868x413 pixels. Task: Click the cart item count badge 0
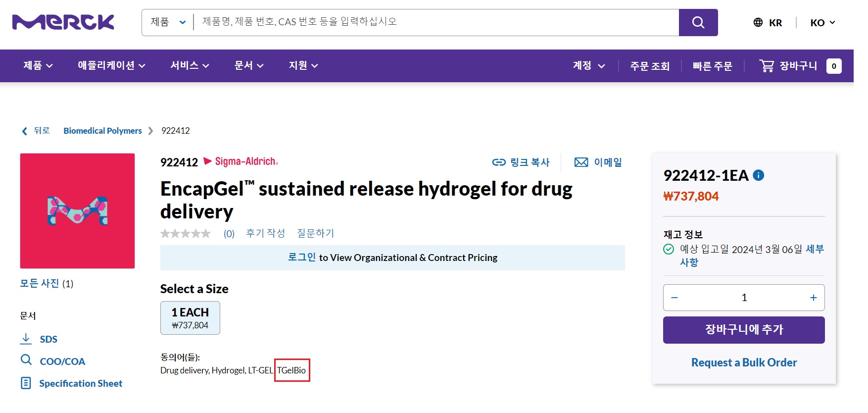coord(834,66)
